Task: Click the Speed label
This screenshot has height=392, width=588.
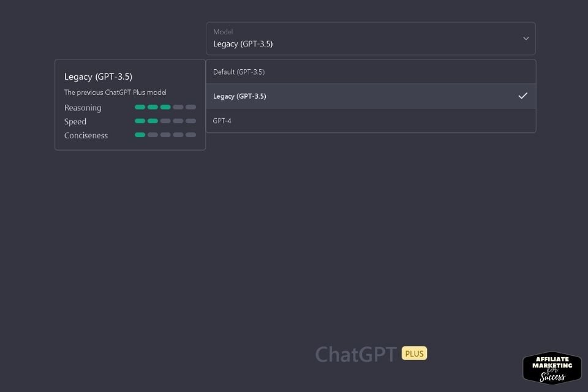Action: [75, 121]
